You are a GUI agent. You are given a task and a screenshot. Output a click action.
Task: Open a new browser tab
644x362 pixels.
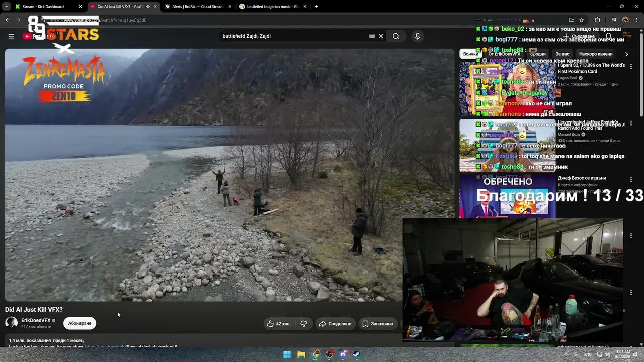316,7
